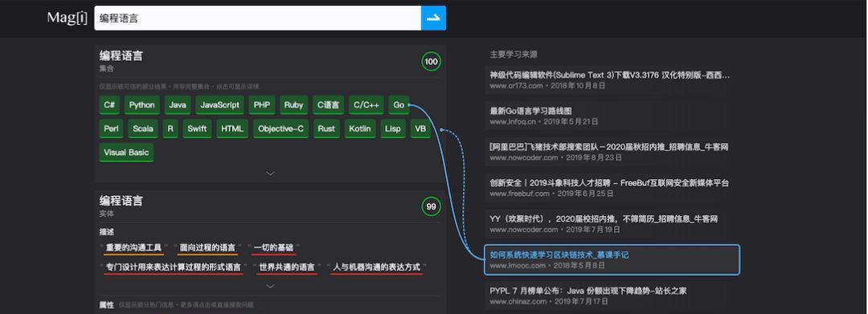Screen dimensions: 868x314
Task: Select the Go tag
Action: click(x=399, y=105)
